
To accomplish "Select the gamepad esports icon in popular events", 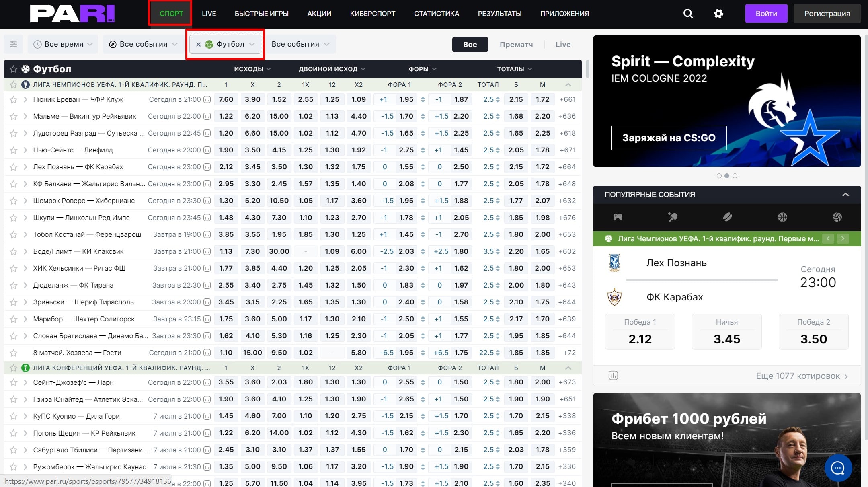I will pyautogui.click(x=618, y=217).
